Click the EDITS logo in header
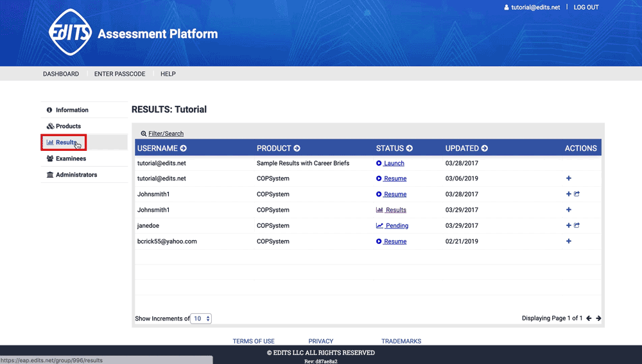 click(x=71, y=32)
